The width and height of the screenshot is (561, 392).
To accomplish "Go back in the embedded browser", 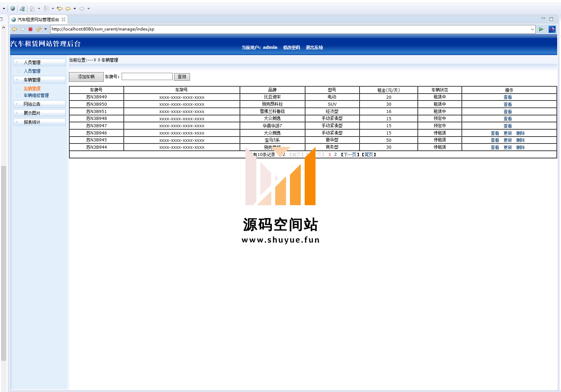I will (x=15, y=29).
